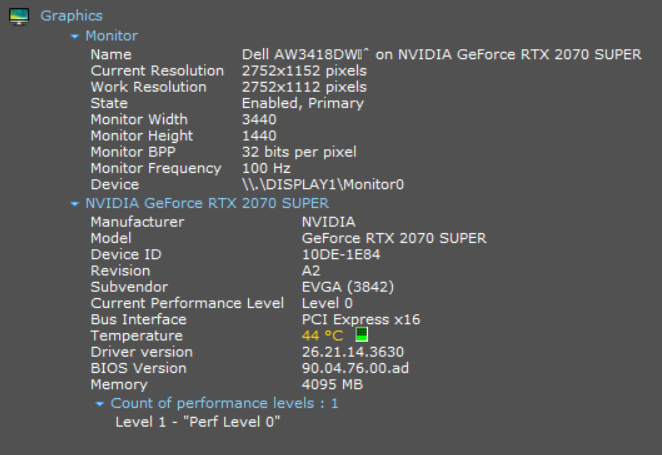This screenshot has height=455, width=662.
Task: Click the 44 °C temperature value
Action: (x=323, y=336)
